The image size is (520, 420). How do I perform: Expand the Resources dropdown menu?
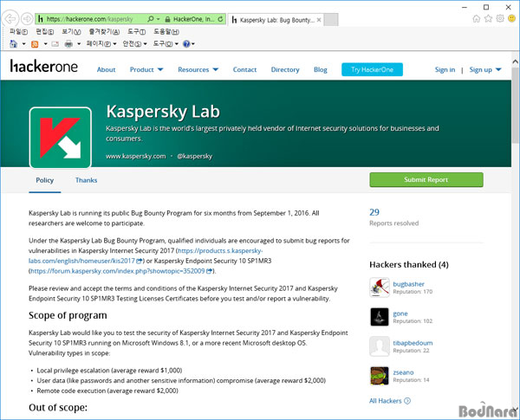click(x=198, y=69)
